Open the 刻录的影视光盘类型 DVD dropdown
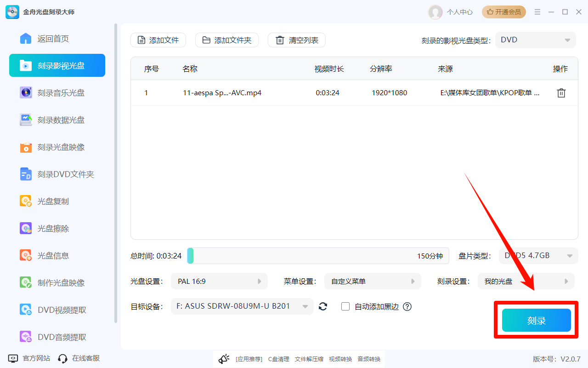The image size is (588, 368). [535, 40]
